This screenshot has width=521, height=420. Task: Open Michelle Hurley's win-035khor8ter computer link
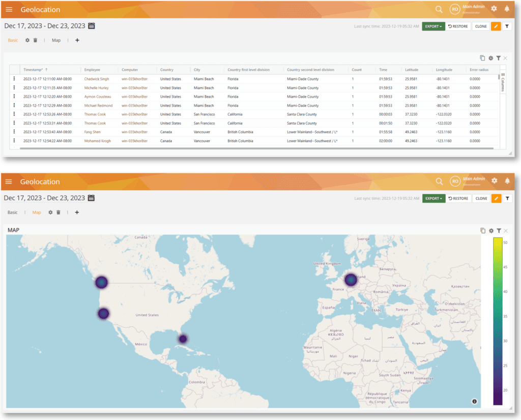coord(134,88)
